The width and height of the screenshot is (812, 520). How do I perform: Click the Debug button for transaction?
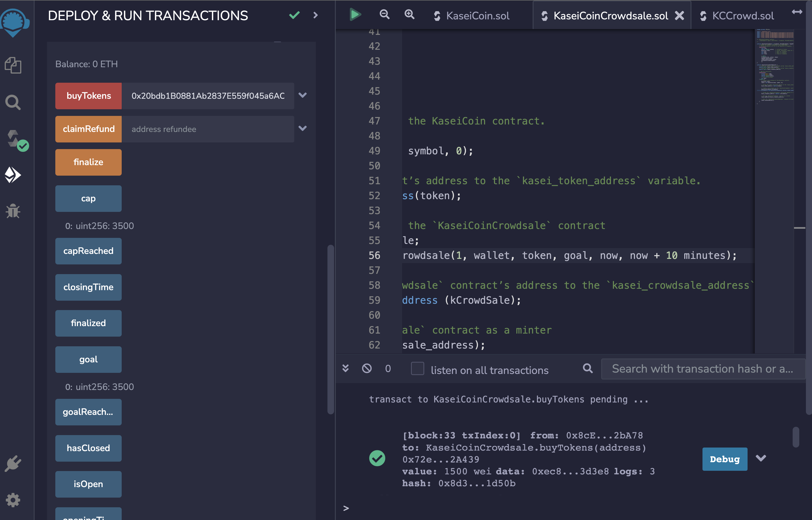pyautogui.click(x=725, y=459)
